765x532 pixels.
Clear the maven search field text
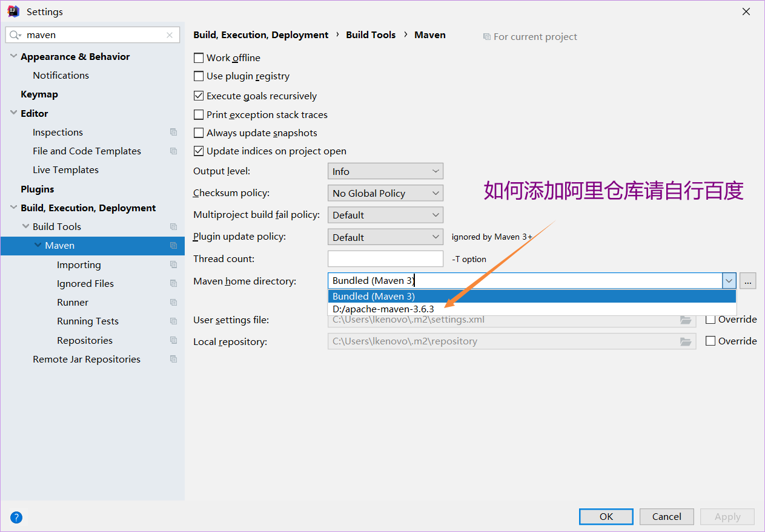pyautogui.click(x=170, y=35)
